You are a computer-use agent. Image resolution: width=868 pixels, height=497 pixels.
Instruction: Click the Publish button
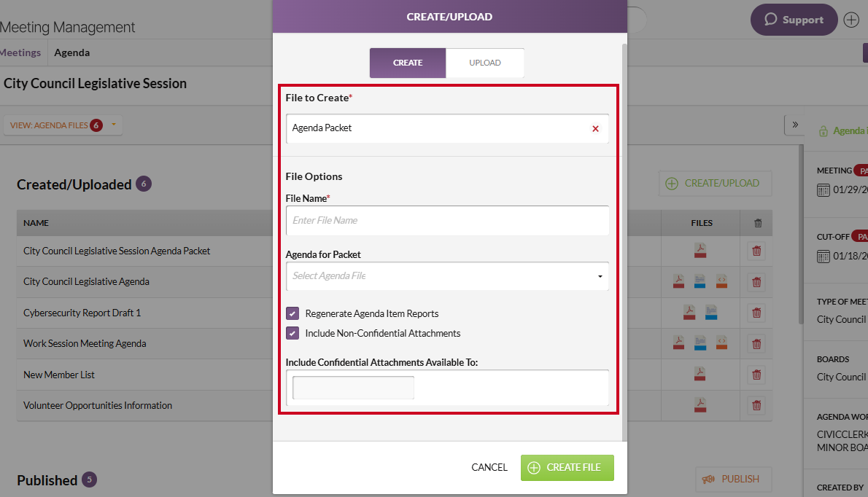click(x=733, y=480)
